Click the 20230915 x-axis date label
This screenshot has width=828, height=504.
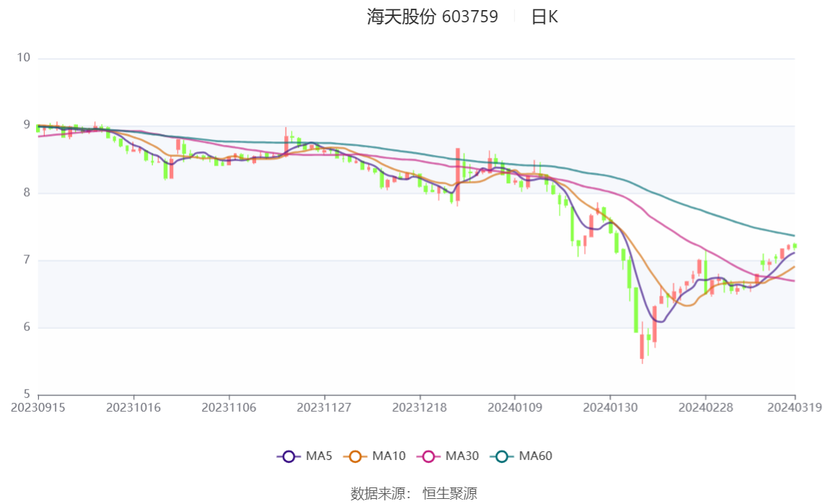pos(38,408)
